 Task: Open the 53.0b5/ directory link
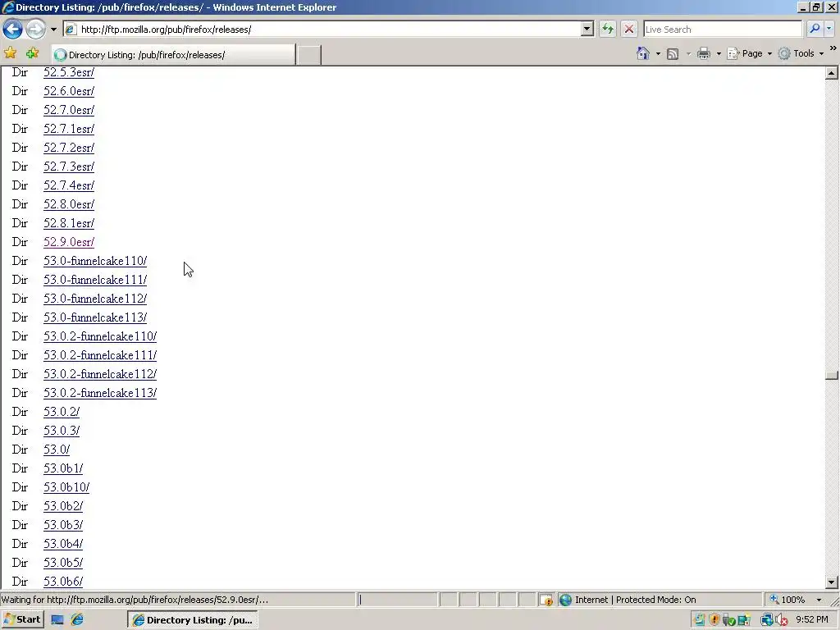pos(63,563)
